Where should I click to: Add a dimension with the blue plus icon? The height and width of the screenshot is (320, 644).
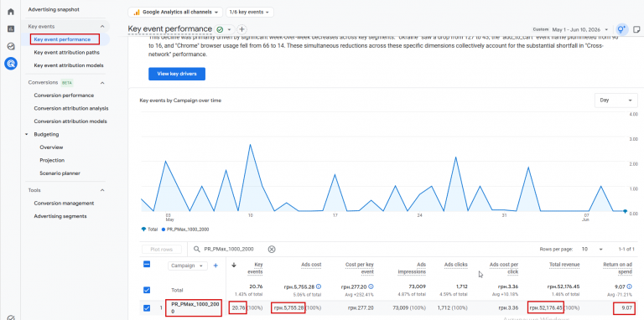[216, 266]
